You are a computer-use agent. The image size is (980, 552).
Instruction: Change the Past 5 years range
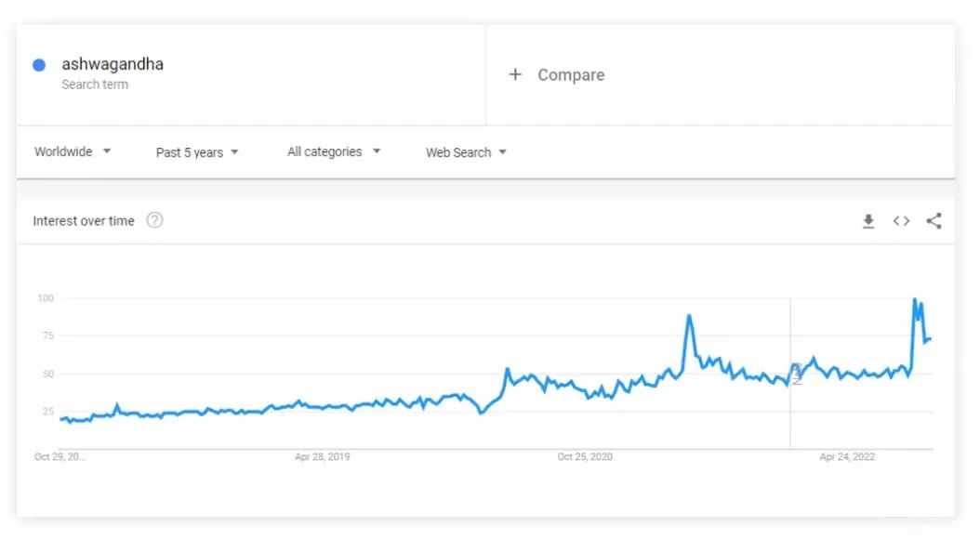coord(197,152)
